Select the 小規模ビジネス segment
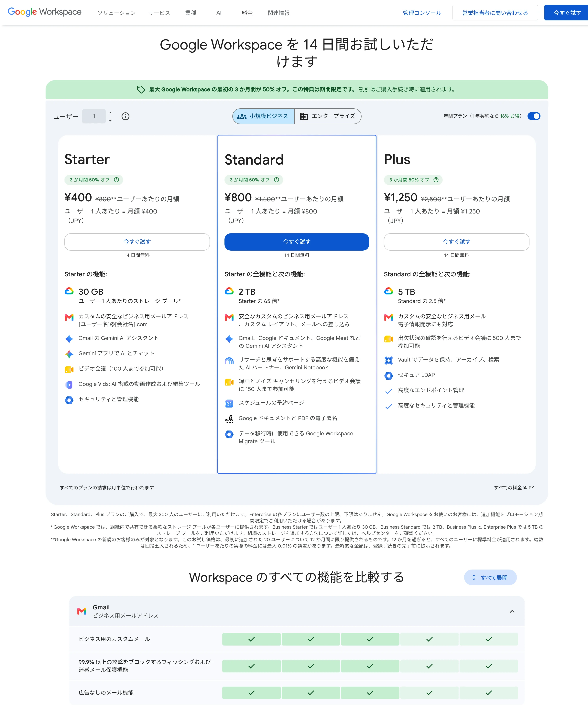The image size is (588, 707). (x=263, y=116)
